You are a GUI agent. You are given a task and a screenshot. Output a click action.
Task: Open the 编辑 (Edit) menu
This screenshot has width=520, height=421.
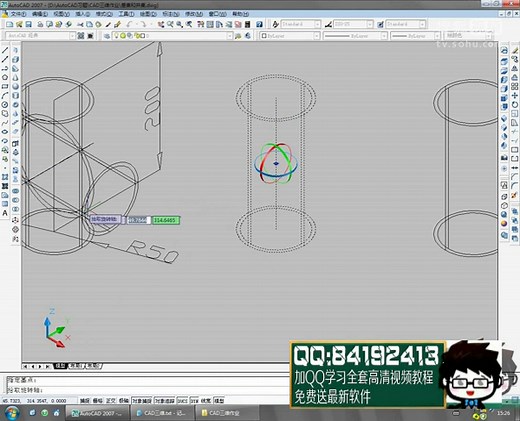click(x=40, y=14)
